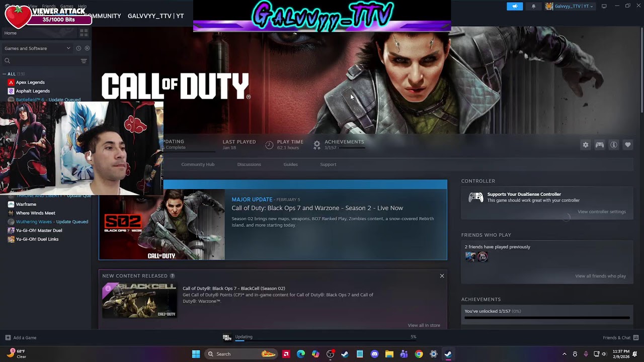
Task: Click the BIG CAV friend avatar
Action: [x=482, y=256]
